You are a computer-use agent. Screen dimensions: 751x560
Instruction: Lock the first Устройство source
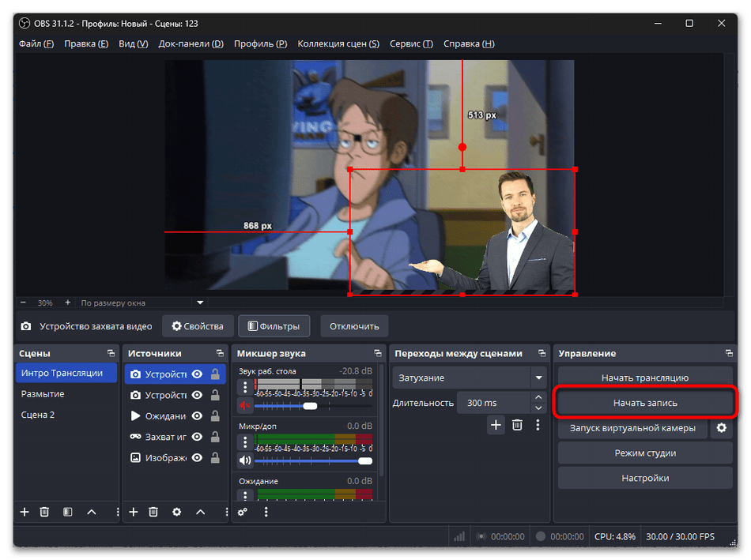tap(216, 374)
